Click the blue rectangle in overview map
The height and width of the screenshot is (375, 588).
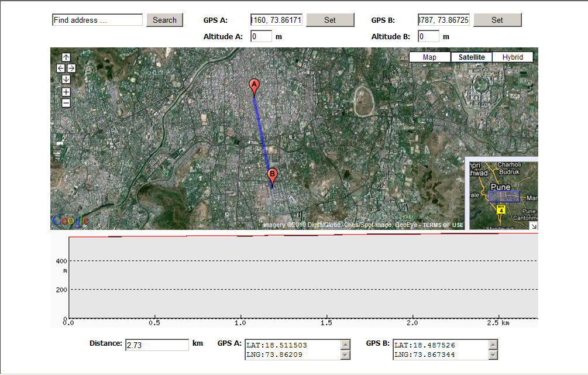pyautogui.click(x=504, y=197)
